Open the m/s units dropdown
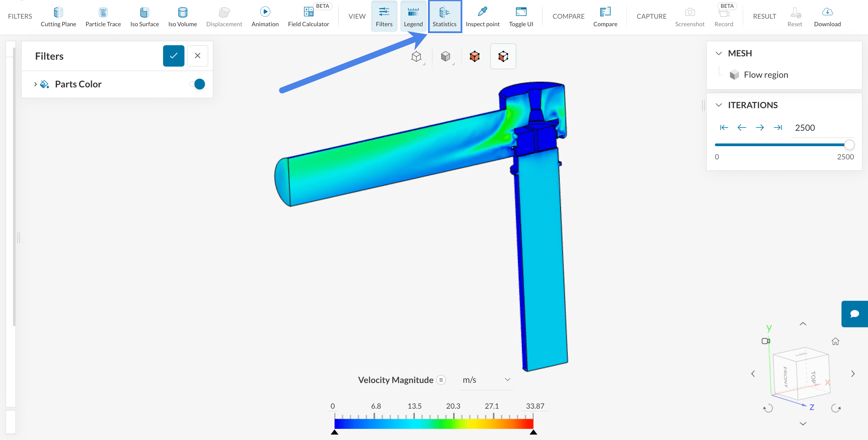 point(486,380)
